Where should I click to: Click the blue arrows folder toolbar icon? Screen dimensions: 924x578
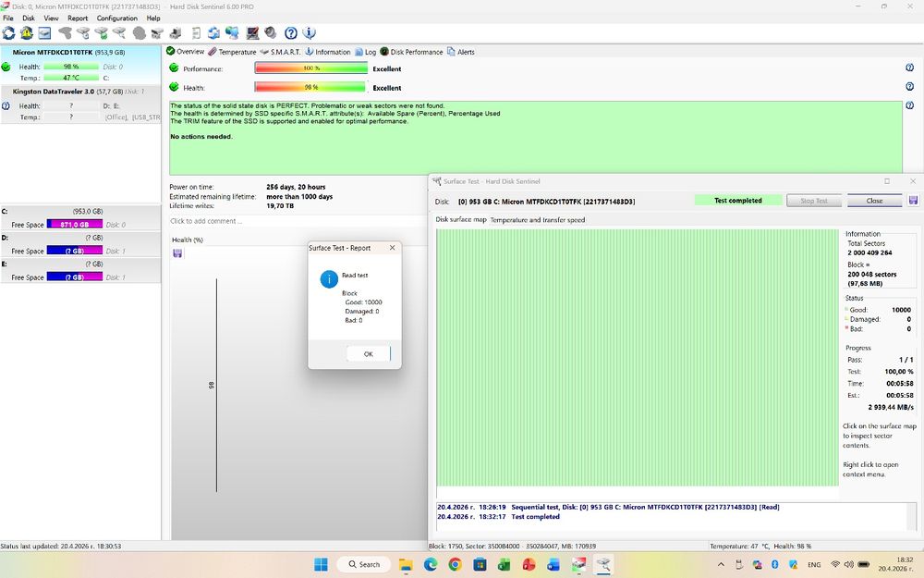click(214, 33)
